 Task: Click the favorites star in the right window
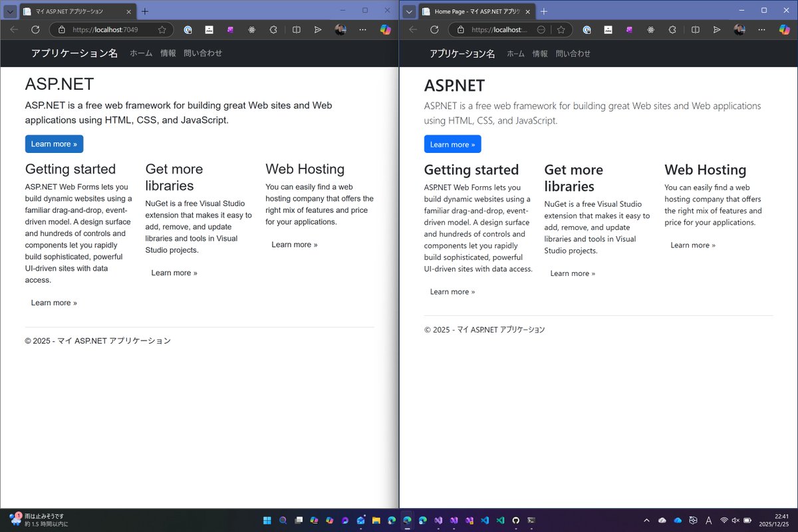point(561,30)
